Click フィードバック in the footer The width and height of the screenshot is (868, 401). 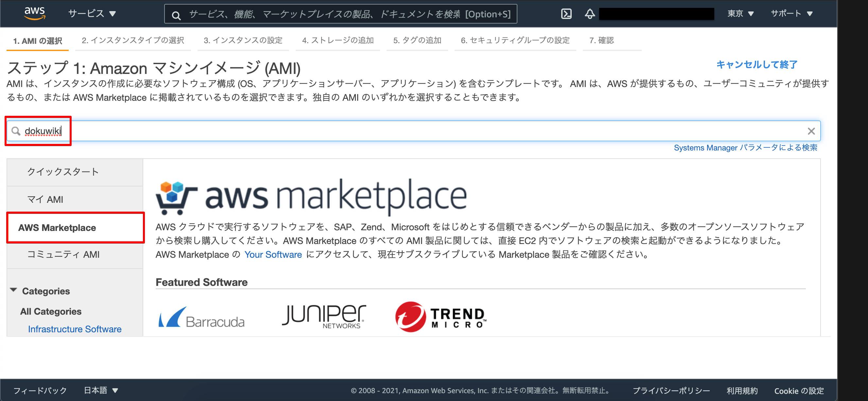point(40,390)
